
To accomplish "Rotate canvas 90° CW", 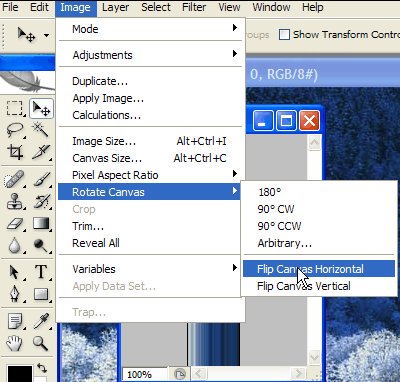I will pos(319,209).
